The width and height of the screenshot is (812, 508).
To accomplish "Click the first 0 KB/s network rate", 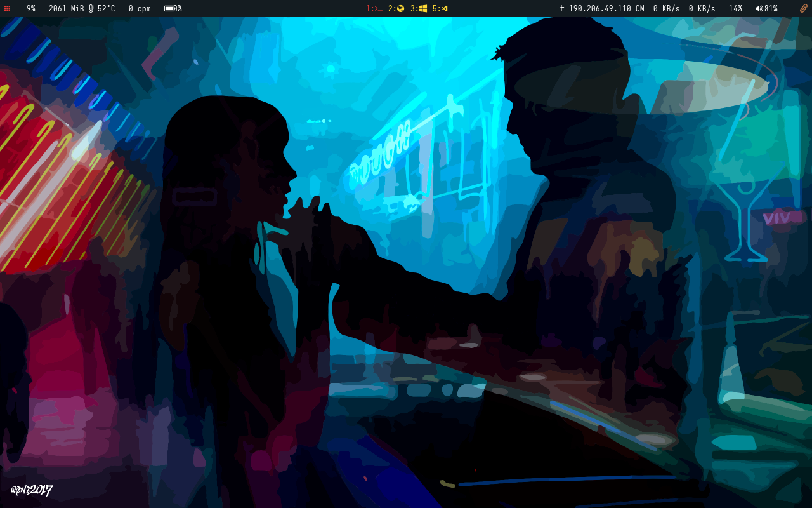I will pyautogui.click(x=667, y=8).
